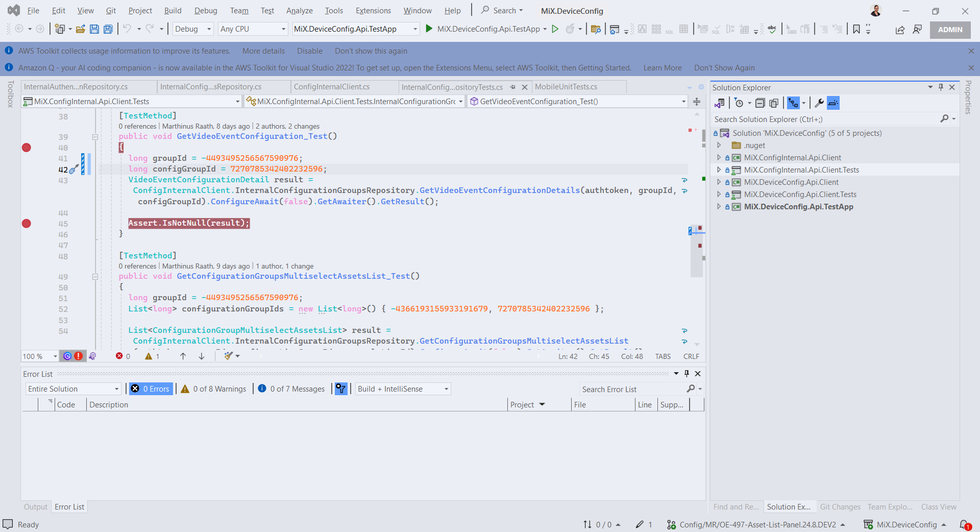Click Don't Show Again for Amazon Q banner

(724, 68)
